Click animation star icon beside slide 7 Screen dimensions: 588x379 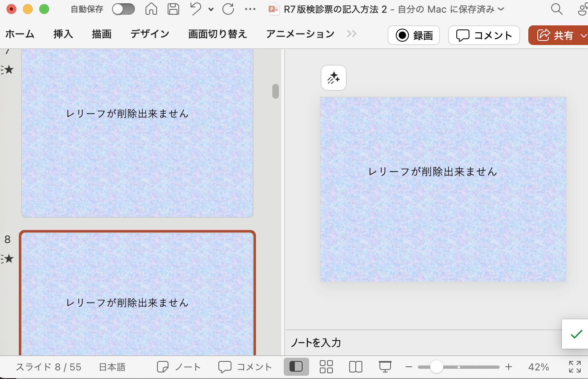[8, 70]
